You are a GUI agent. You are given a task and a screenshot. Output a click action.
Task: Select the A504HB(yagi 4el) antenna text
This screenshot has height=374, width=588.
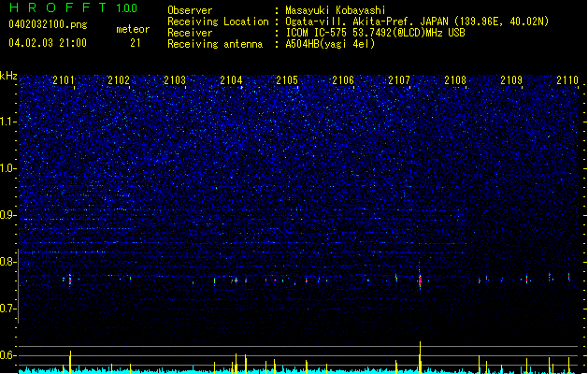(x=330, y=44)
